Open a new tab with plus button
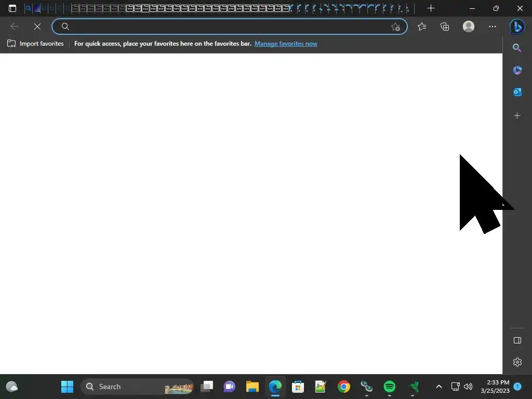This screenshot has width=532, height=399. click(431, 8)
